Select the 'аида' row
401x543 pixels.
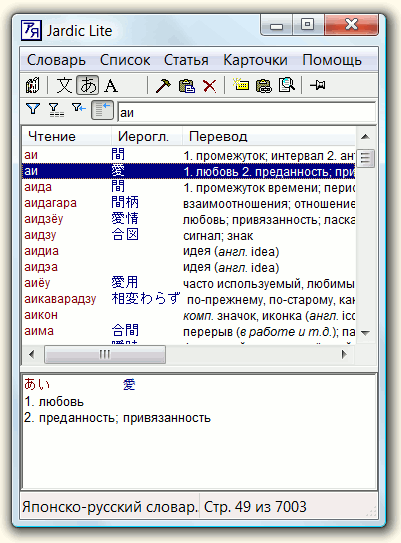point(189,187)
